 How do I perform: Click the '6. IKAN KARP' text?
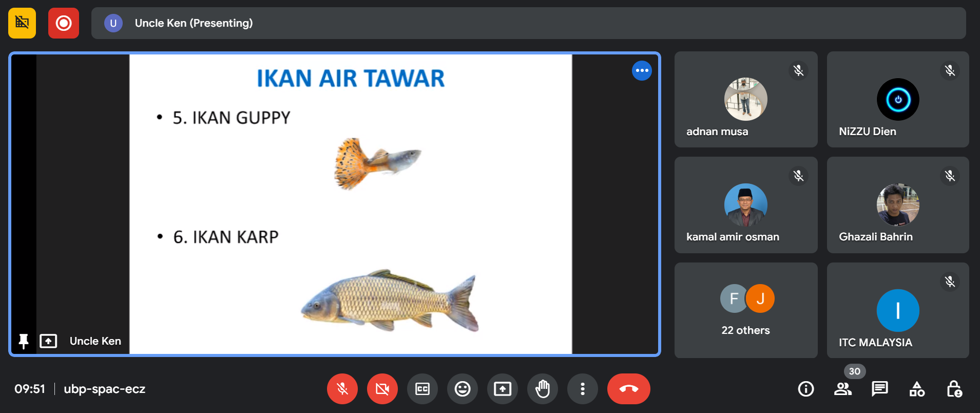[226, 237]
